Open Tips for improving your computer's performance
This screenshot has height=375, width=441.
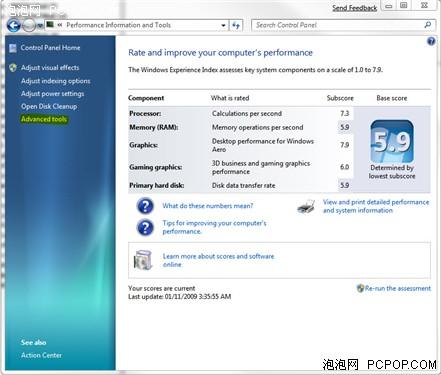pyautogui.click(x=214, y=227)
